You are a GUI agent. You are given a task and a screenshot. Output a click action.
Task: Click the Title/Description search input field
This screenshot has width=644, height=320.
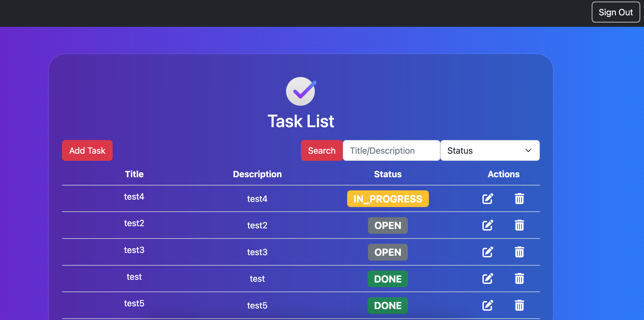[391, 150]
